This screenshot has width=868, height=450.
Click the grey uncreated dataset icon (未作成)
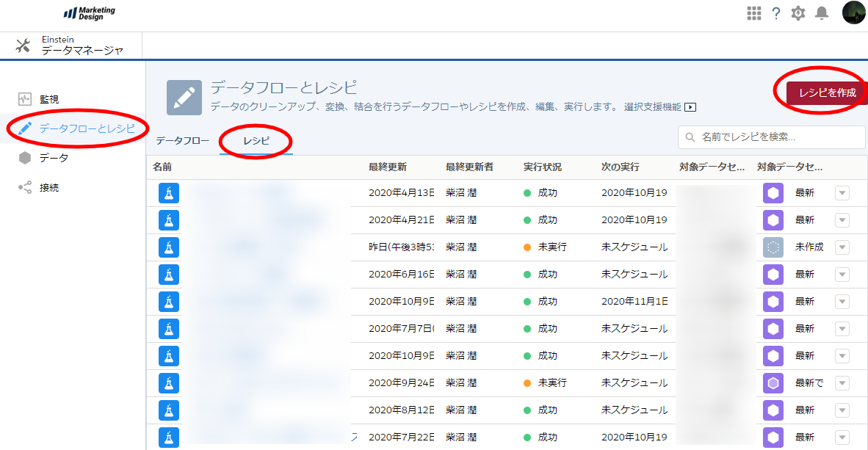[773, 247]
